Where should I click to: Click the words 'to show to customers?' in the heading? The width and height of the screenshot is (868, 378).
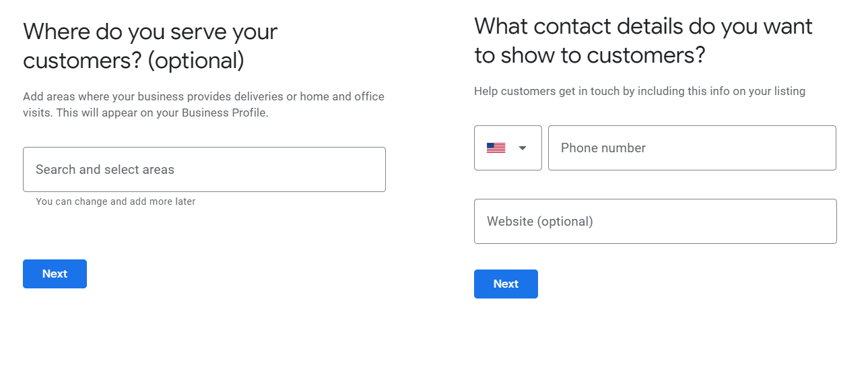(x=589, y=55)
